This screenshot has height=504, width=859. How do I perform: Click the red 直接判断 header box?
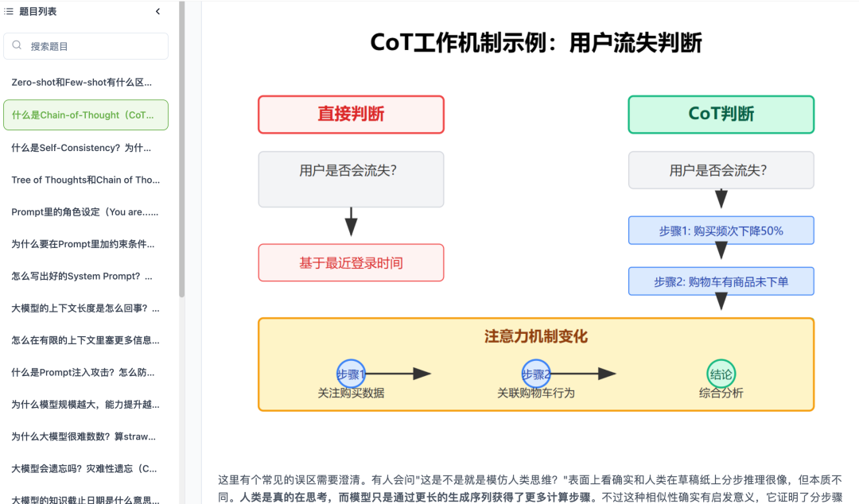351,114
